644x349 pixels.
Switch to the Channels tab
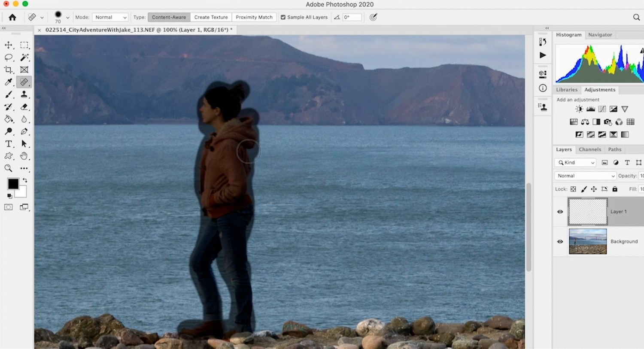(590, 149)
